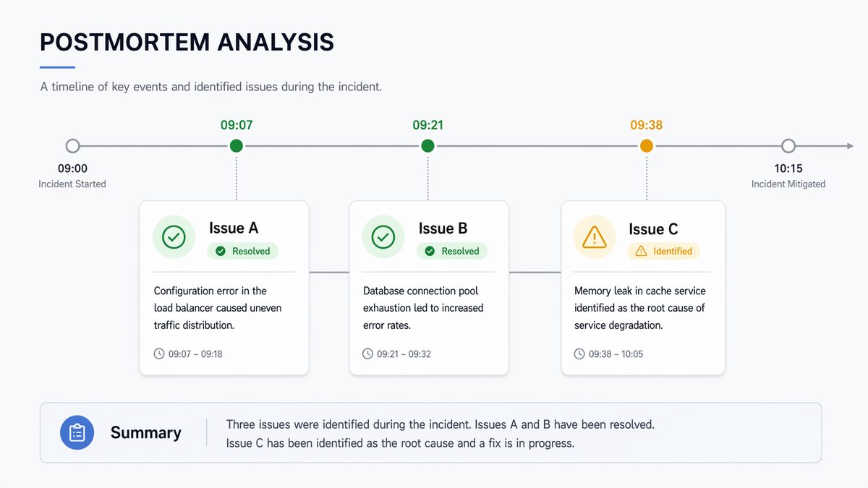Click the Issue A green checkmark icon

click(x=174, y=236)
